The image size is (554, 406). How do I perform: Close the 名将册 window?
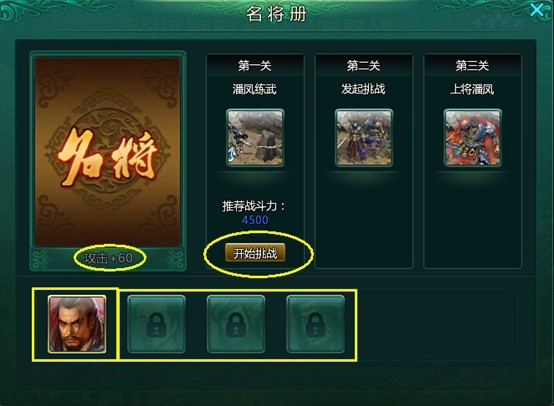[x=536, y=10]
